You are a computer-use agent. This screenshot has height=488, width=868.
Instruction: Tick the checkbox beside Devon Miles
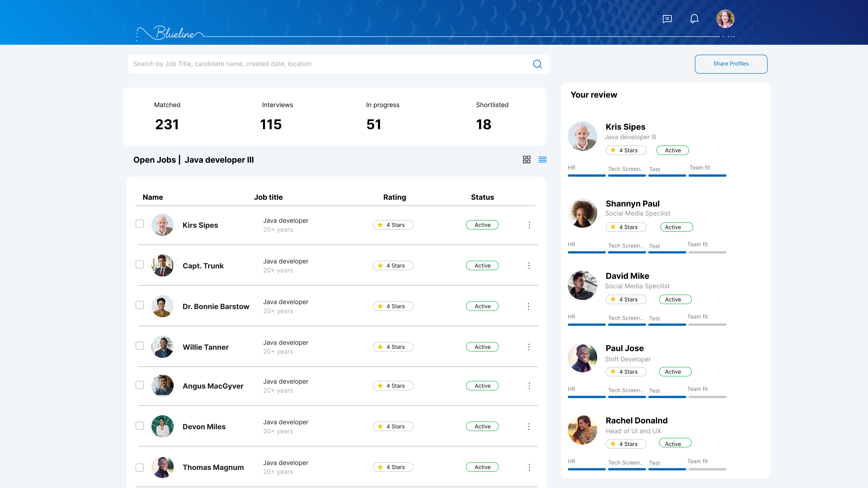tap(139, 426)
